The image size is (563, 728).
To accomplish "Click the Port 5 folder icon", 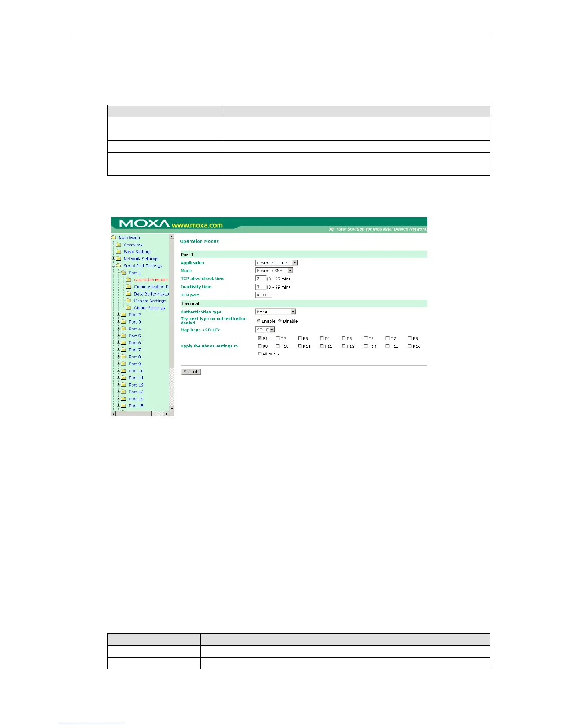I will (x=124, y=336).
